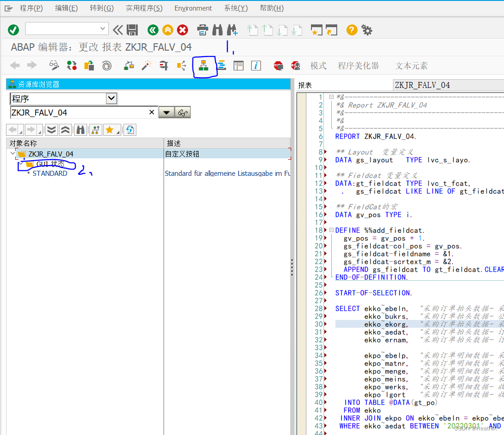Activate the program using the check icon
The width and height of the screenshot is (504, 435).
13,29
